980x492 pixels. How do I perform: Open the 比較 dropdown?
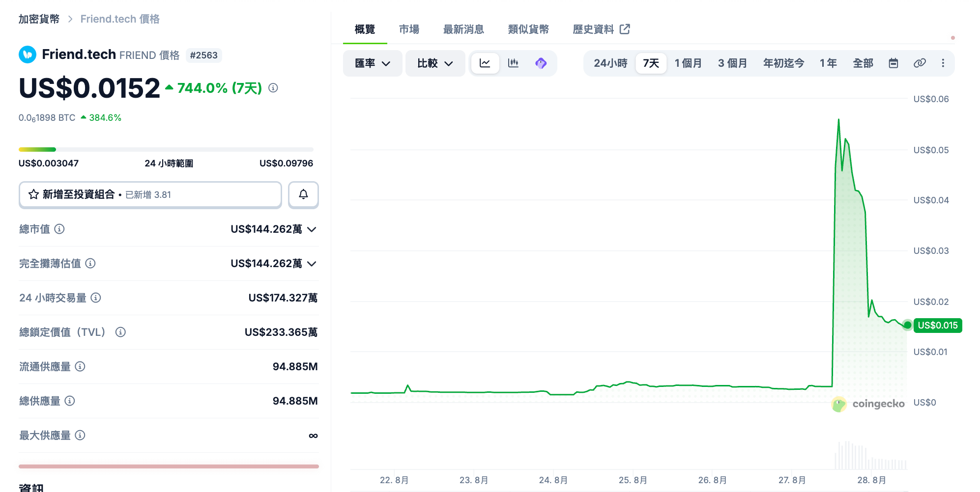pos(435,63)
